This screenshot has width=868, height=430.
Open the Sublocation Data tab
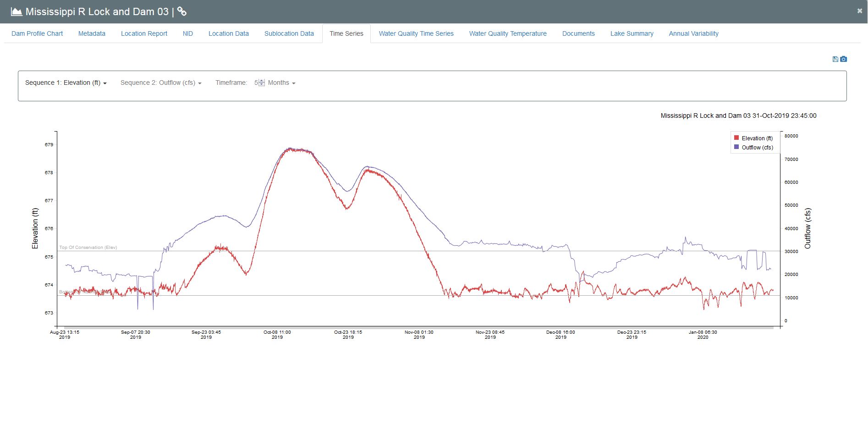coord(289,33)
